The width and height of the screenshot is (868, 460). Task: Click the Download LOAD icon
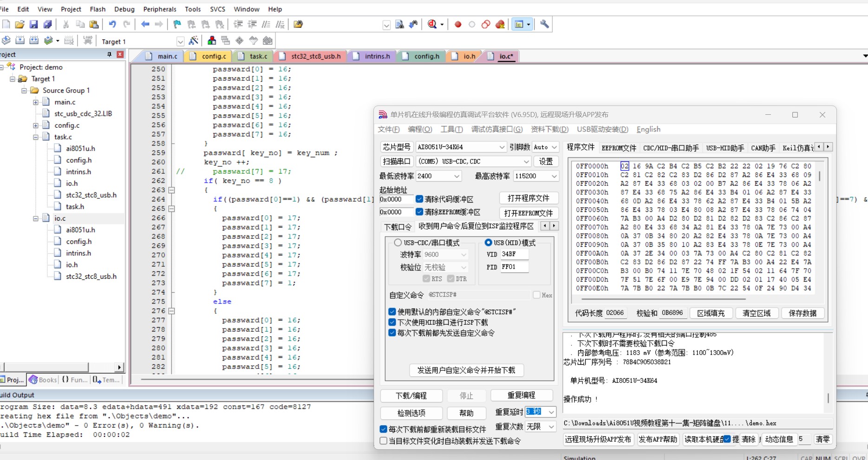87,40
